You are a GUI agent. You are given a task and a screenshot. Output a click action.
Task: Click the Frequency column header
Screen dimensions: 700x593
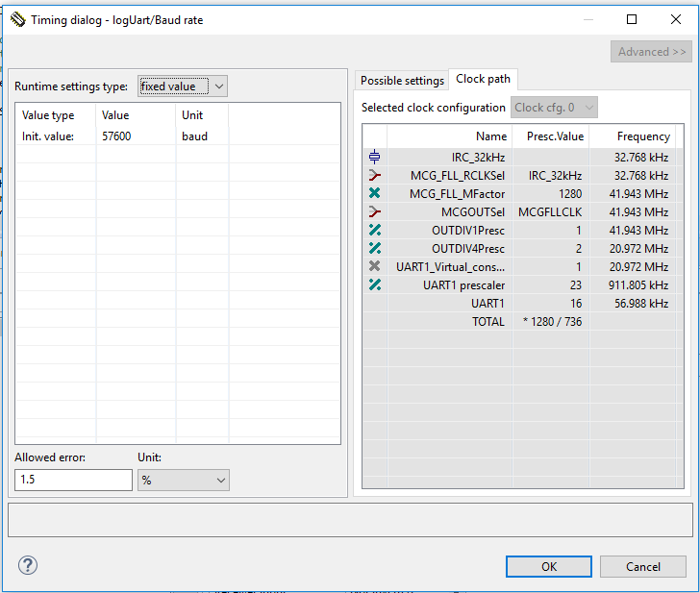[633, 136]
